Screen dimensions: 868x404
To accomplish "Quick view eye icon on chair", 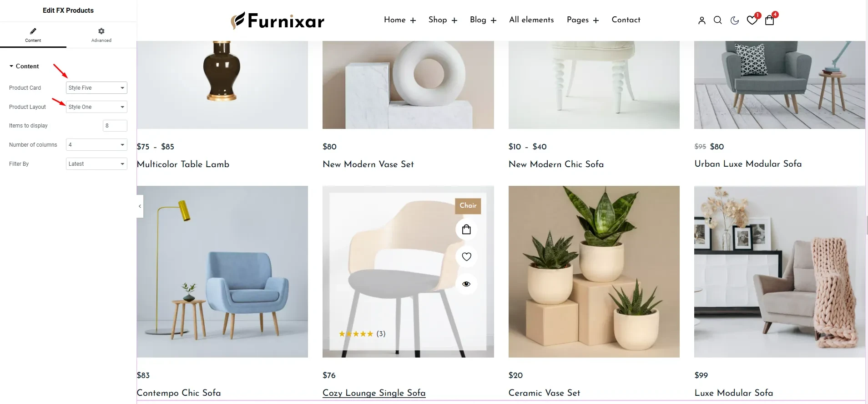I will pos(466,284).
